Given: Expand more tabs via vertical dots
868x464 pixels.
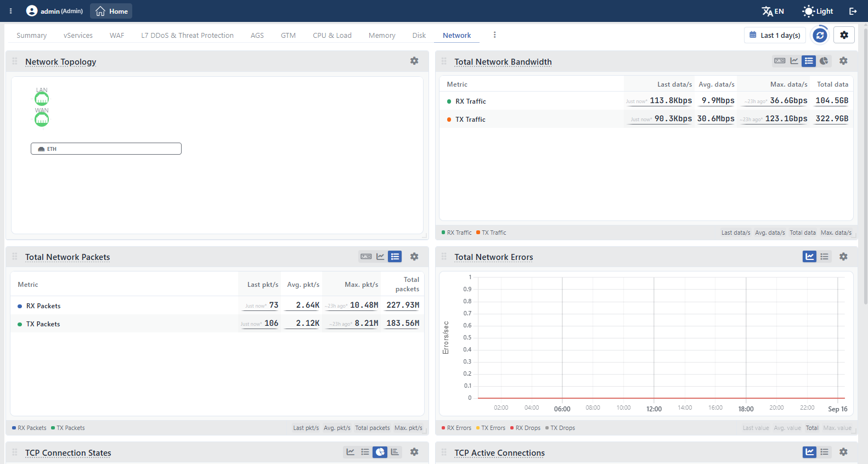Looking at the screenshot, I should tap(494, 35).
